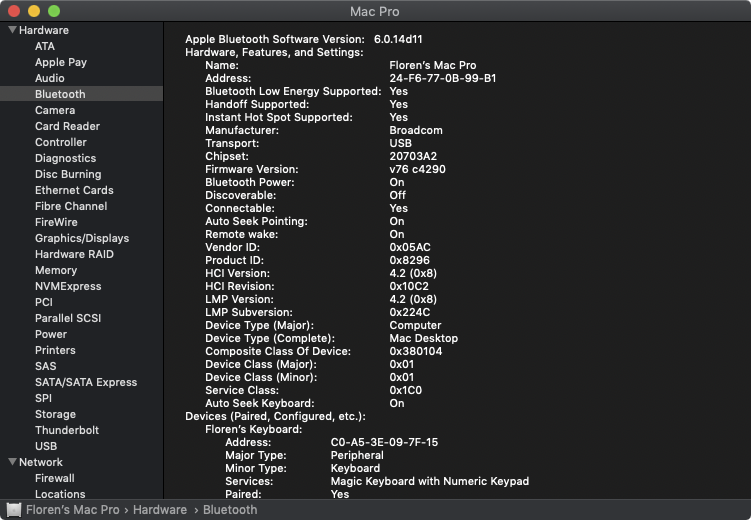This screenshot has height=520, width=751.
Task: Select Storage in the sidebar
Action: pyautogui.click(x=55, y=414)
